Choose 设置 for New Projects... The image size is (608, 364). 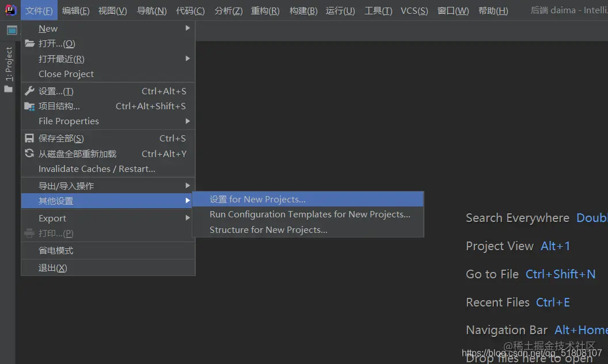(308, 199)
